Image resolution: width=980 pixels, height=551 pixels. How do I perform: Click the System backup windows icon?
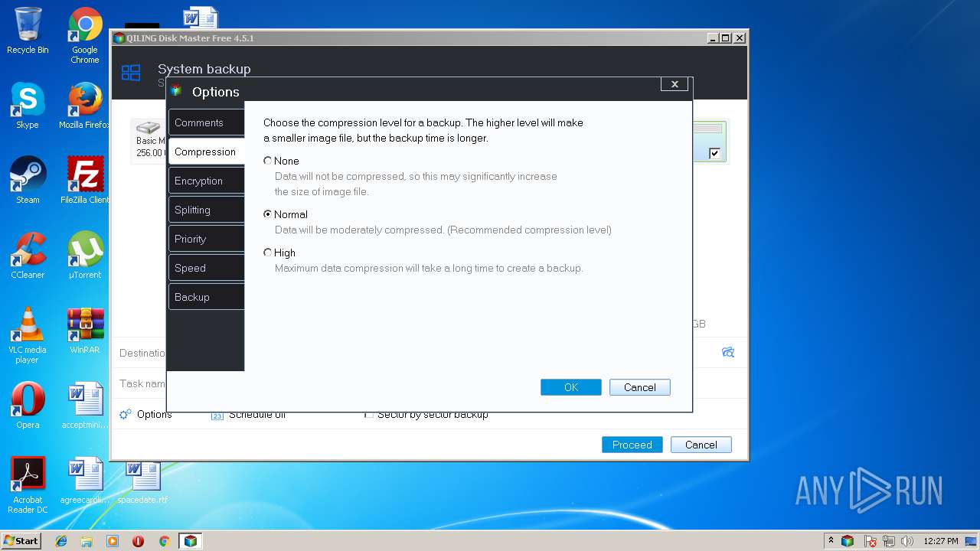131,73
